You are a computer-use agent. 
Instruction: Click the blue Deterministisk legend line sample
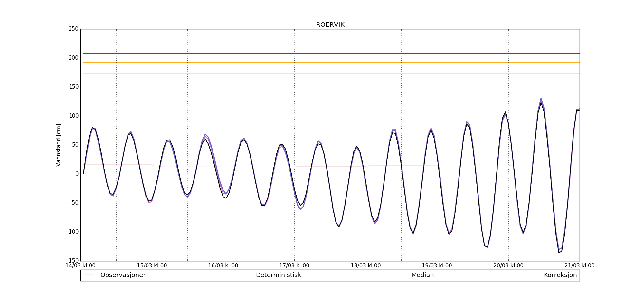245,275
